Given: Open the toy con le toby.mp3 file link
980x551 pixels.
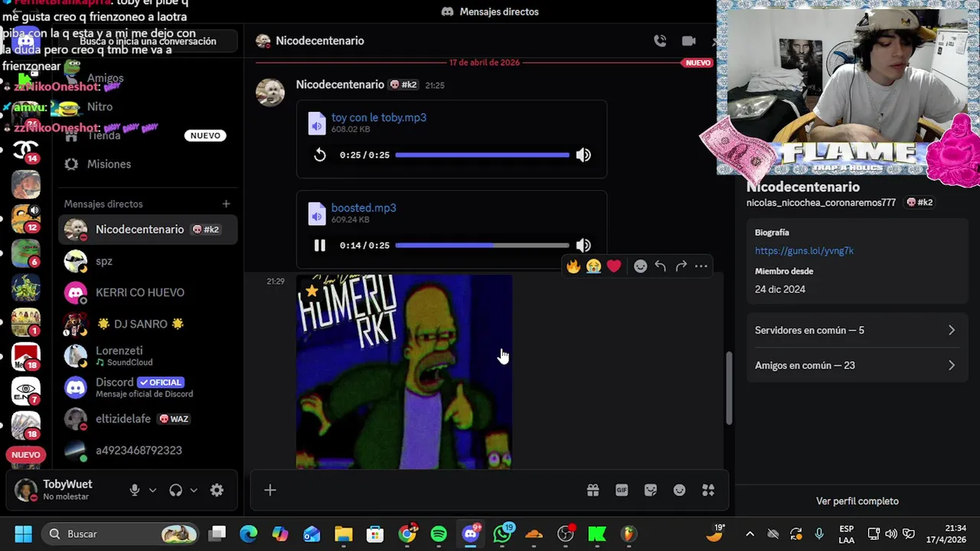Looking at the screenshot, I should [x=379, y=117].
